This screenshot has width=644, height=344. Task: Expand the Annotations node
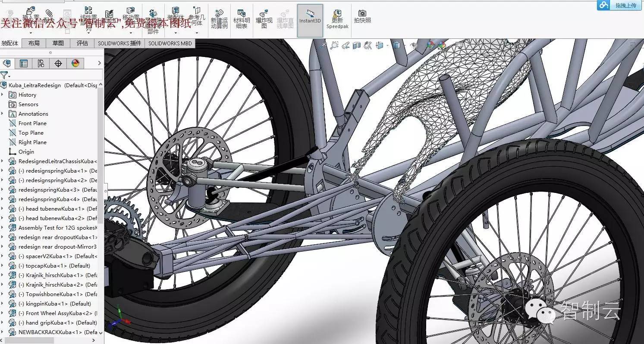3,114
